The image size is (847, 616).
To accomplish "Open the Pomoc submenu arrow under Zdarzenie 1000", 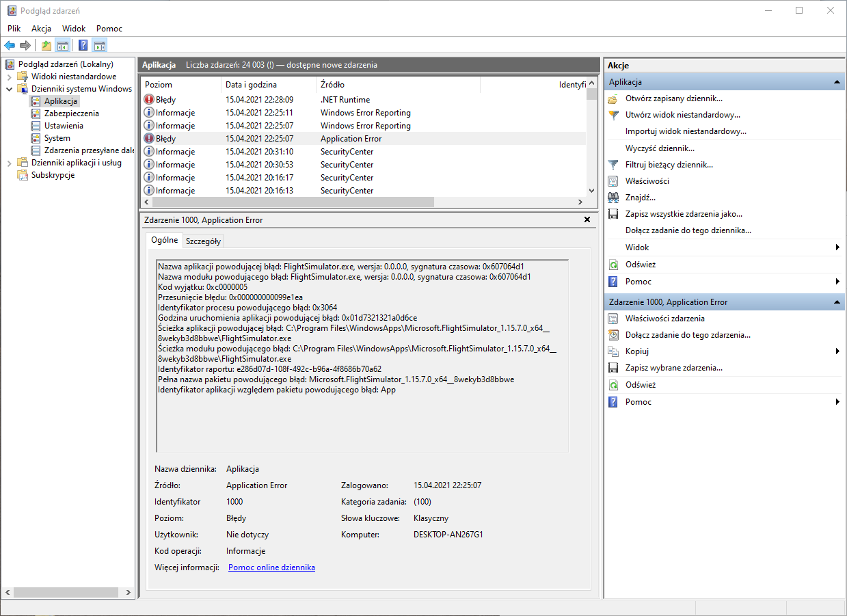I will [x=838, y=402].
